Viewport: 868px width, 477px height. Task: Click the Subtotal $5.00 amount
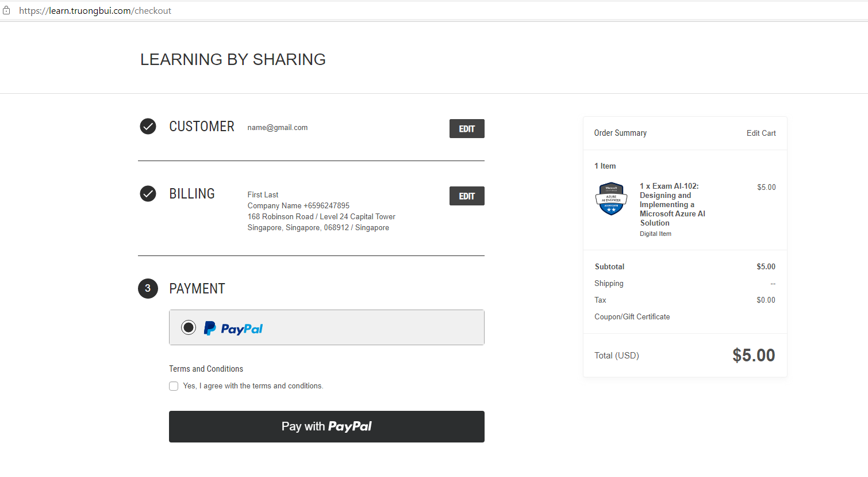point(766,266)
